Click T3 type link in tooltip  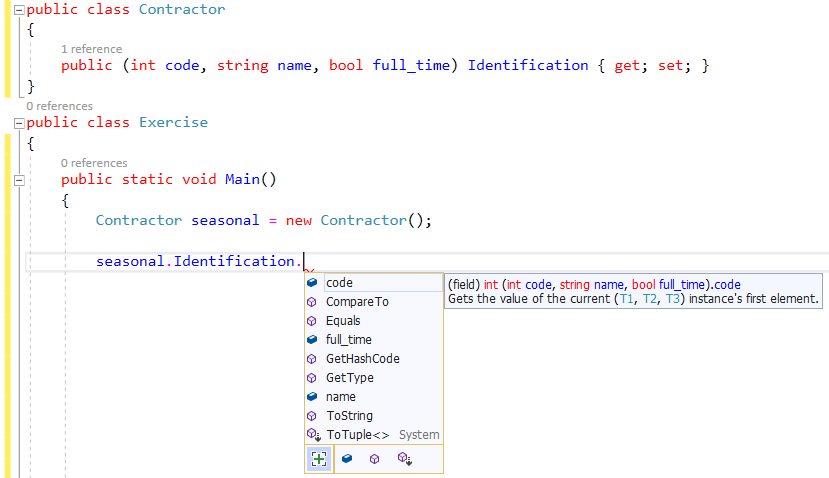tap(673, 299)
